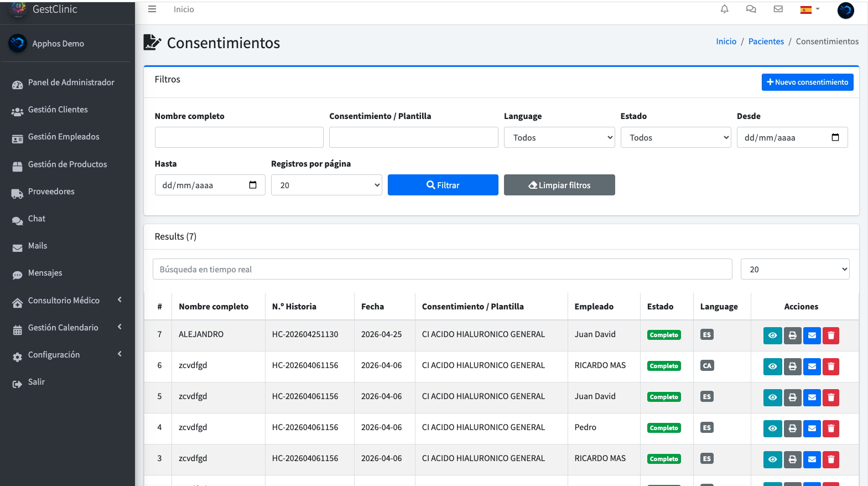The width and height of the screenshot is (868, 486).
Task: Open the notifications bell
Action: click(x=724, y=9)
